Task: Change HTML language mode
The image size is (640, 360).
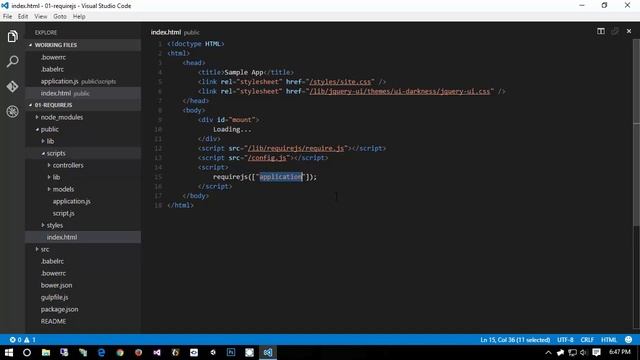Action: (609, 340)
